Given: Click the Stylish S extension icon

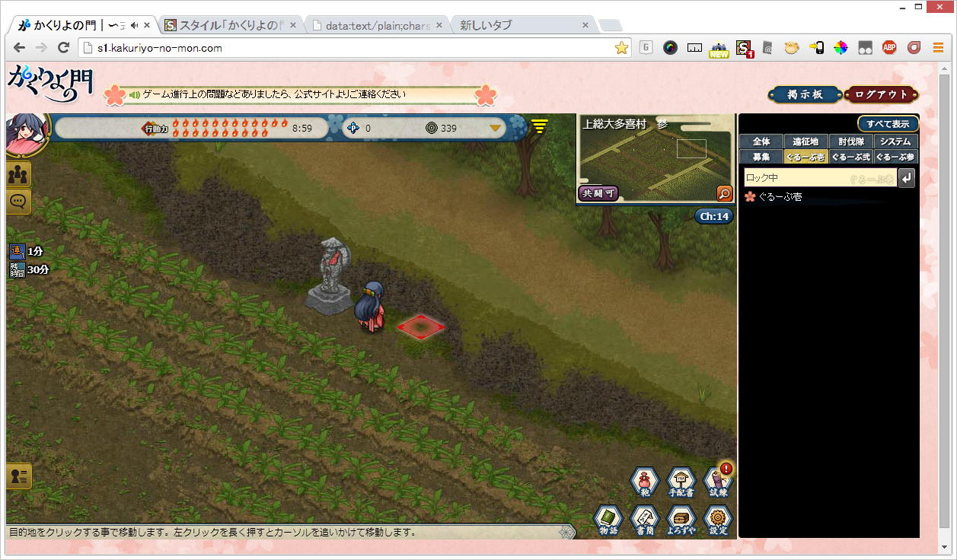Looking at the screenshot, I should [744, 48].
